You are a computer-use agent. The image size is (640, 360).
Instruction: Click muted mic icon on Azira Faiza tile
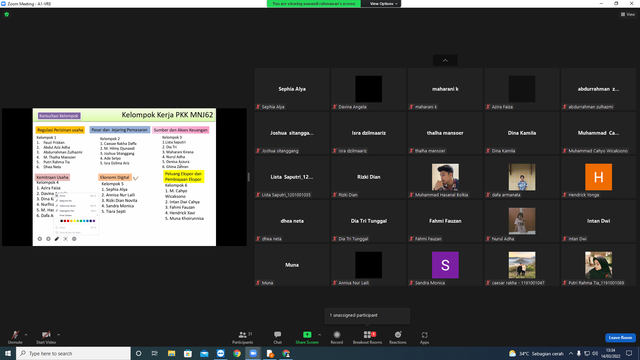(488, 107)
